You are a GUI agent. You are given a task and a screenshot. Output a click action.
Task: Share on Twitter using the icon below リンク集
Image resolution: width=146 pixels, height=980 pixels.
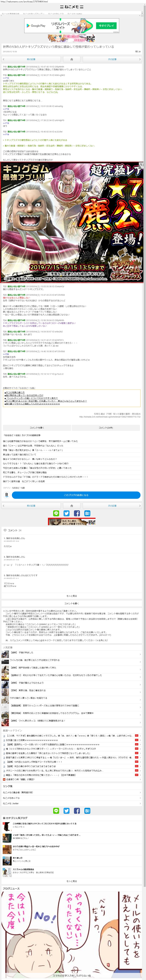(67, 811)
